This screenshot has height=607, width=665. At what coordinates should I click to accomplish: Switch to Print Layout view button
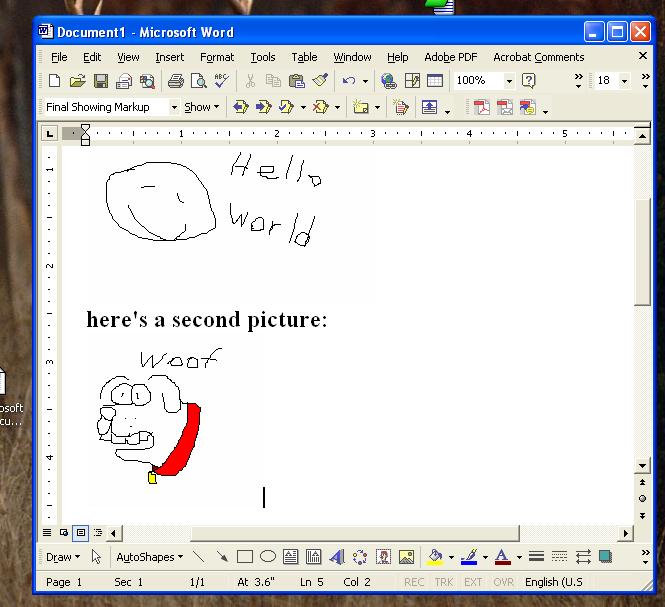[81, 533]
